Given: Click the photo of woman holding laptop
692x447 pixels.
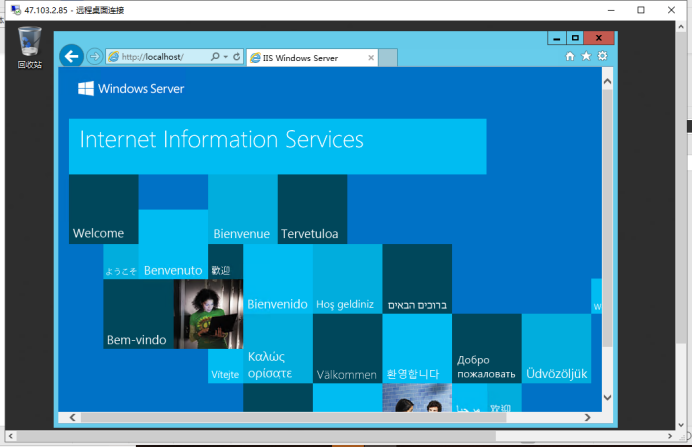Looking at the screenshot, I should point(208,314).
